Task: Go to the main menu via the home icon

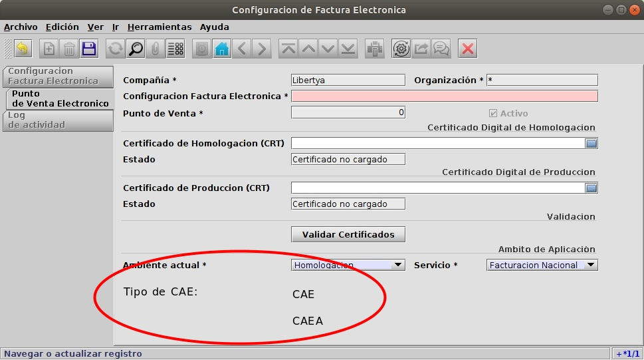Action: click(222, 49)
